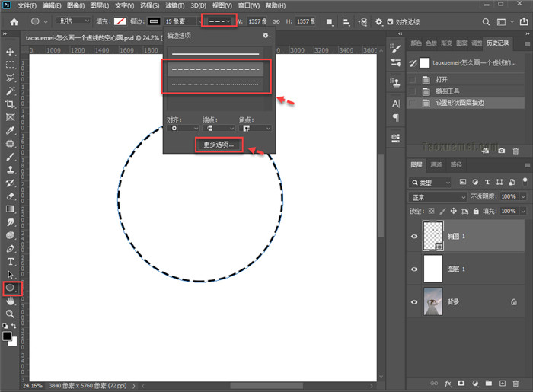
Task: Add layer mask icon
Action: click(x=461, y=383)
